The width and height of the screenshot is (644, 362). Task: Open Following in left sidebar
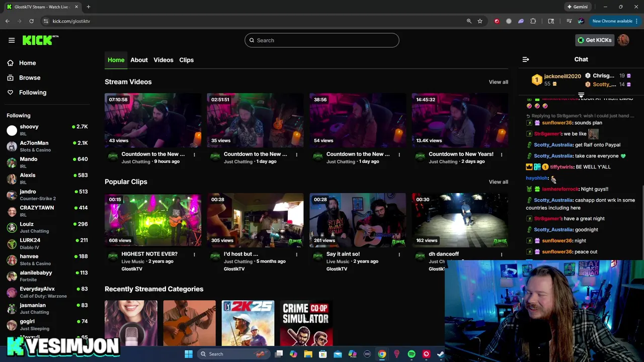[33, 93]
